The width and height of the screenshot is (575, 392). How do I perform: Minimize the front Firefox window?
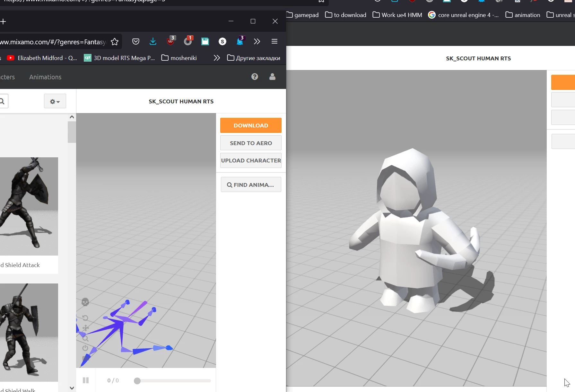click(x=231, y=21)
